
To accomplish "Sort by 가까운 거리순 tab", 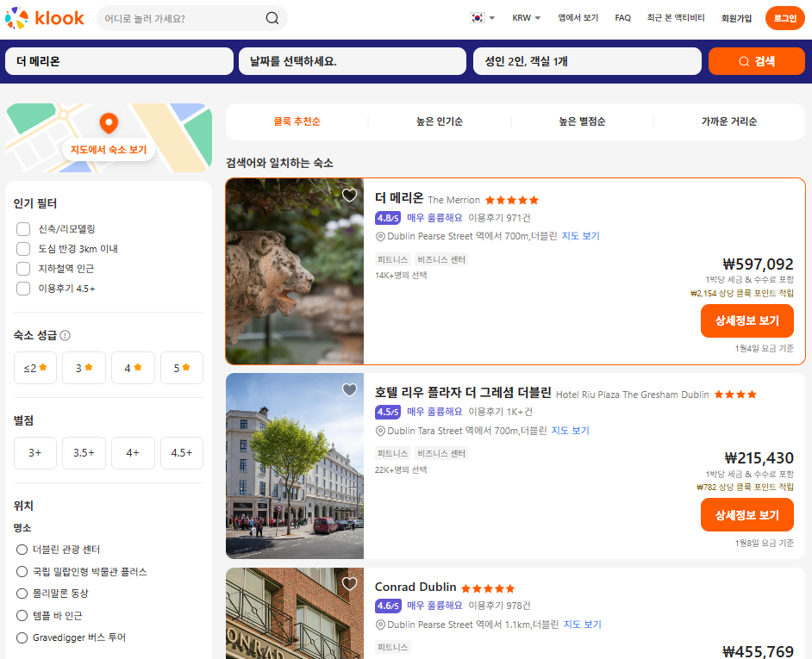I will pos(729,121).
